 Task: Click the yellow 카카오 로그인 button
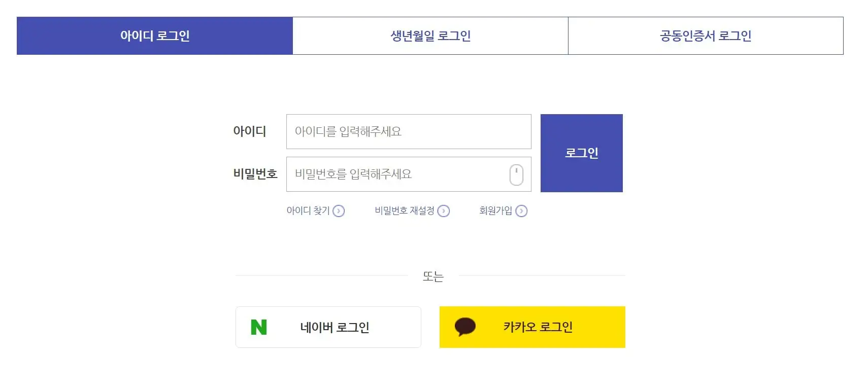(532, 327)
